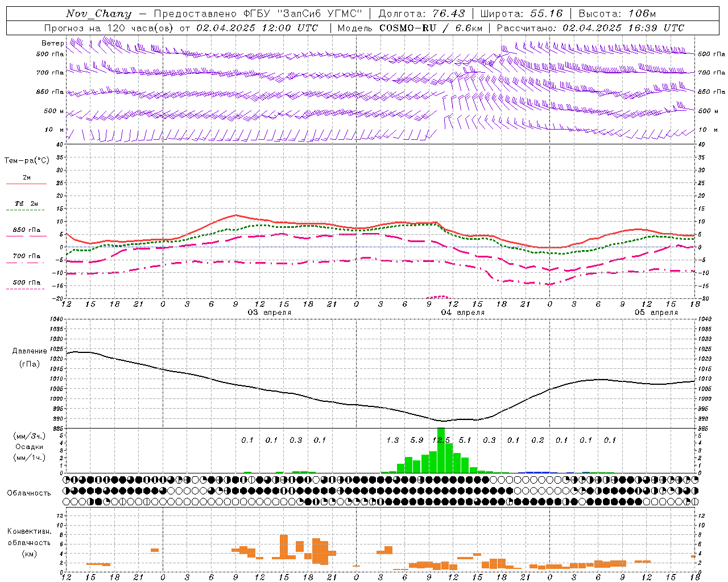Click the '1.3' precipitation value

pos(392,440)
